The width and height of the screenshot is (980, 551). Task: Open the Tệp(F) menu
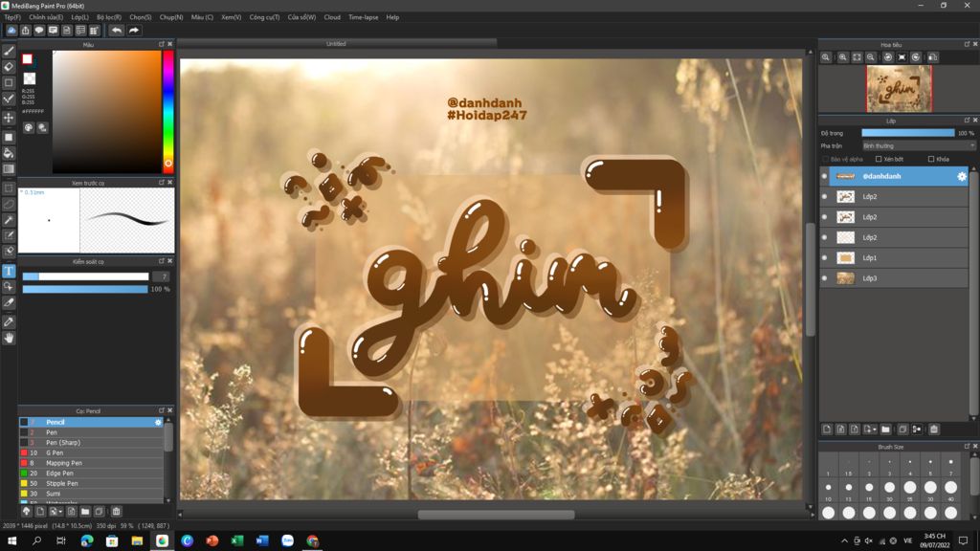[12, 17]
